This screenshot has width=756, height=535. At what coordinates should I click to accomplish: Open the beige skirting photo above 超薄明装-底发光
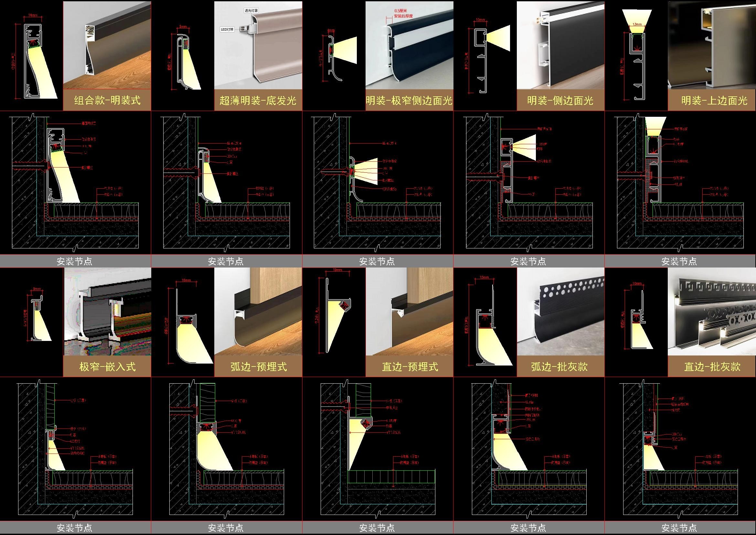coord(258,45)
